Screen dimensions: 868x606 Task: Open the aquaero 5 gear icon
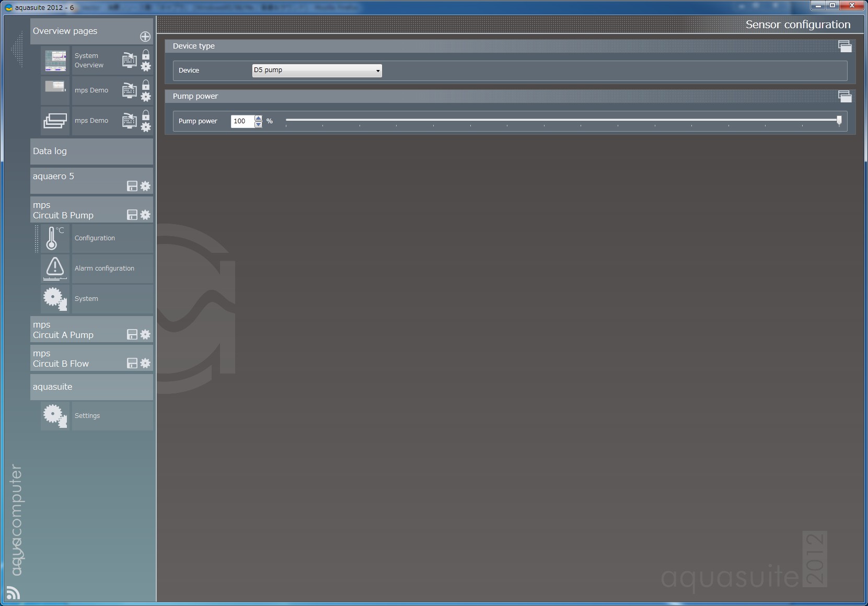click(x=145, y=186)
